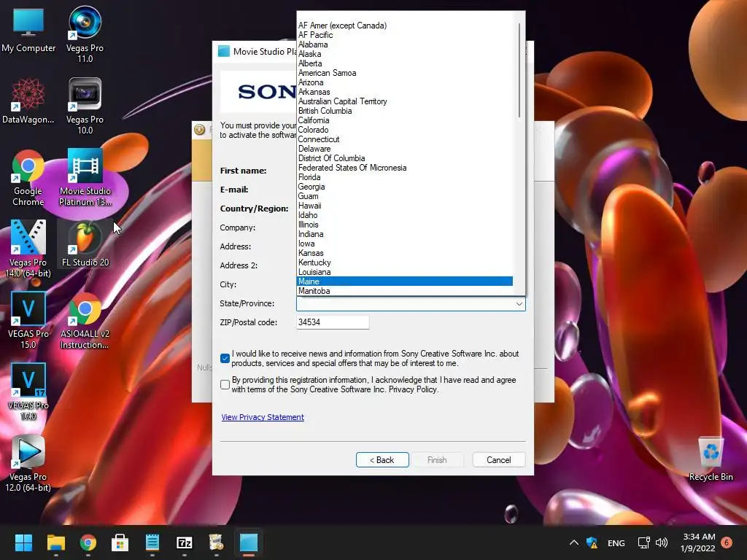Image resolution: width=747 pixels, height=560 pixels.
Task: Choose Florida in the dropdown list
Action: [404, 177]
